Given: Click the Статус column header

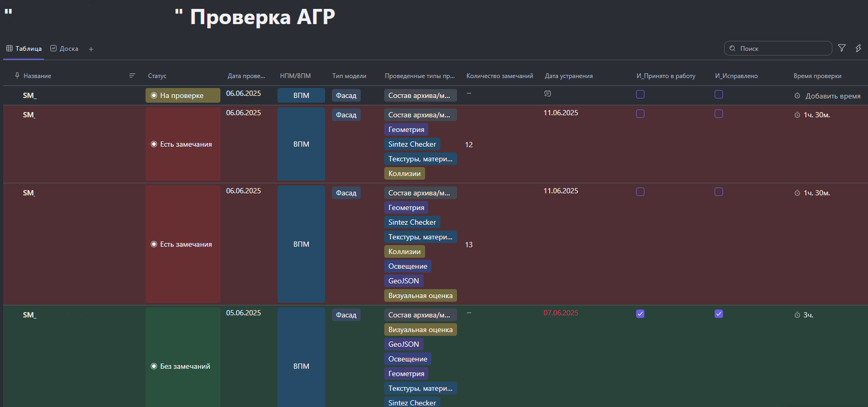Looking at the screenshot, I should coord(157,76).
